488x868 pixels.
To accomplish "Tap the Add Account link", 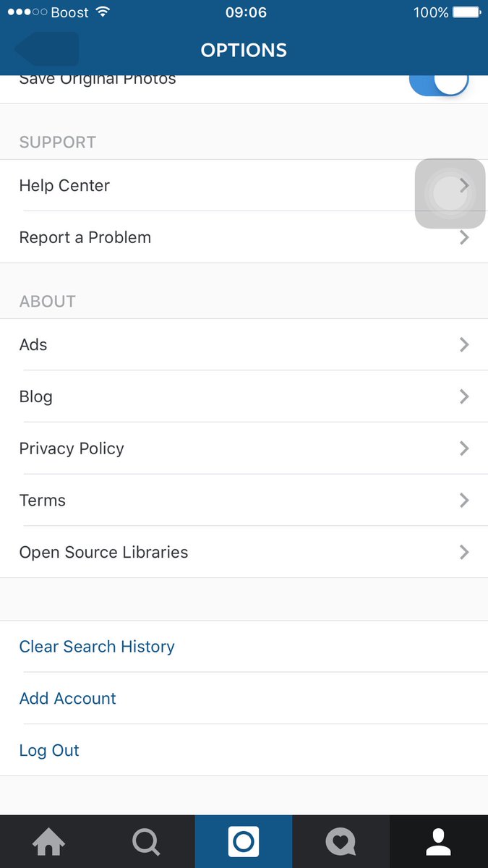I will (67, 698).
